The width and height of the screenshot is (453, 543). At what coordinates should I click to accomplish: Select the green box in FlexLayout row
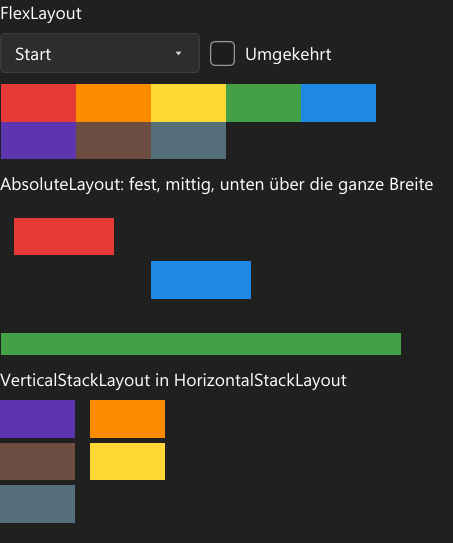point(264,103)
